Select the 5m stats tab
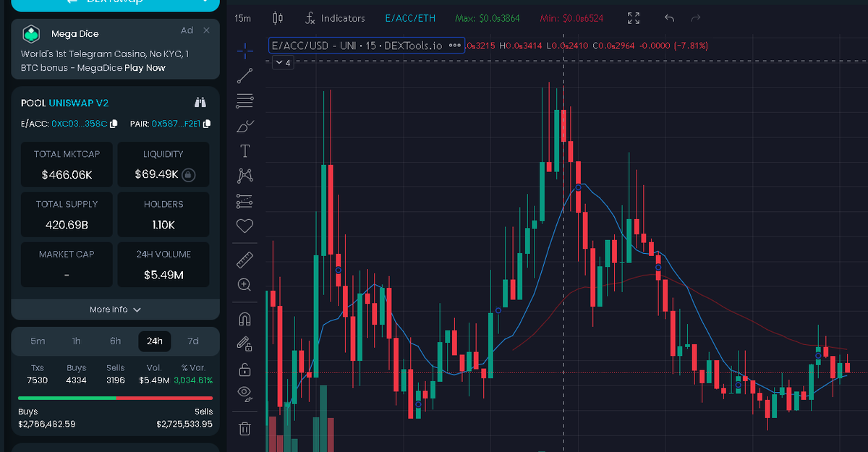Screen dimensions: 868x452 click(38, 341)
